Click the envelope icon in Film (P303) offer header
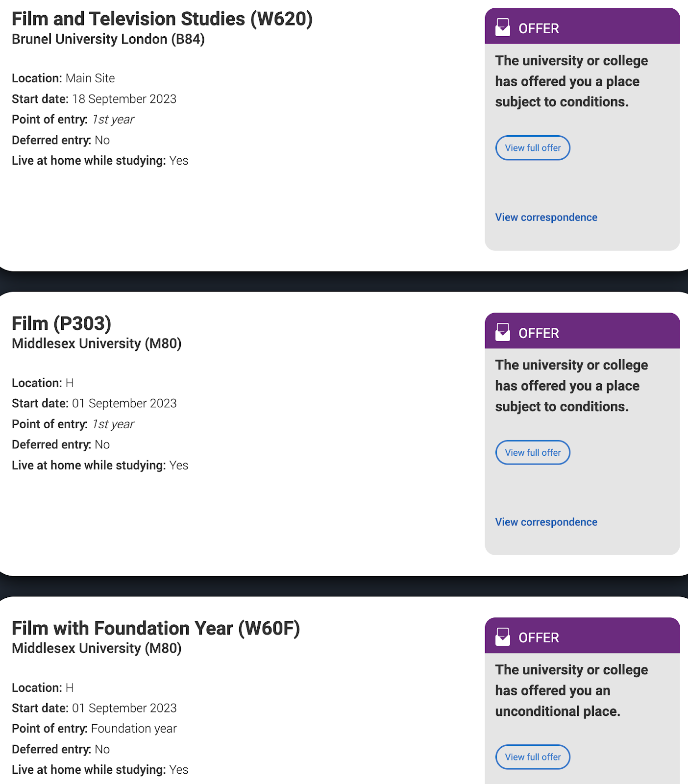Viewport: 688px width, 784px height. [503, 332]
